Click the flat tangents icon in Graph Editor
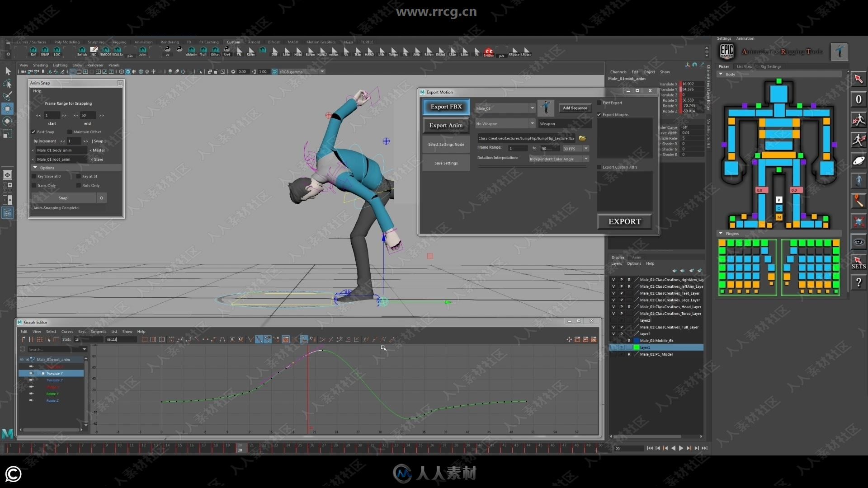Viewport: 868px width, 488px height. coord(205,339)
